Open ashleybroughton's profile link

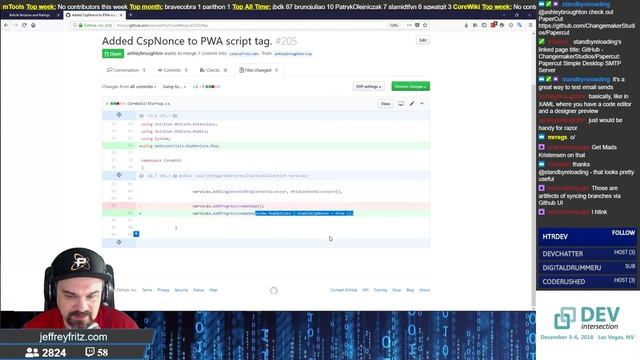point(144,53)
